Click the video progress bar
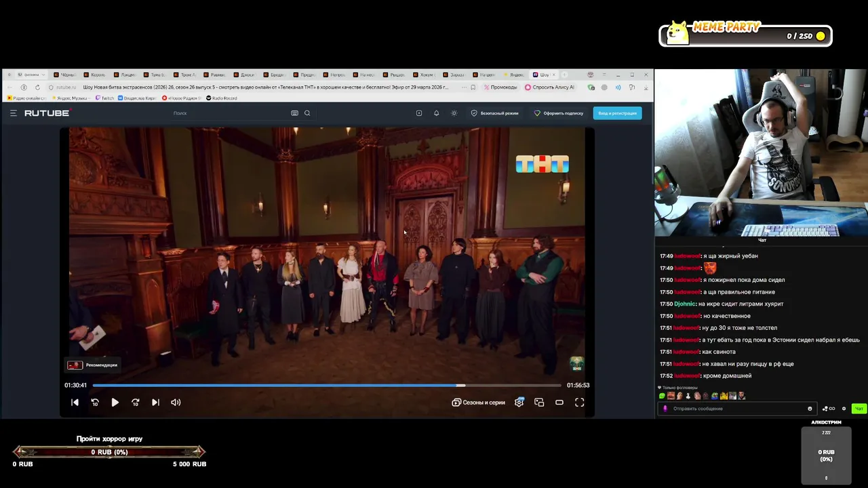Screen dimensions: 868x488 pyautogui.click(x=327, y=385)
